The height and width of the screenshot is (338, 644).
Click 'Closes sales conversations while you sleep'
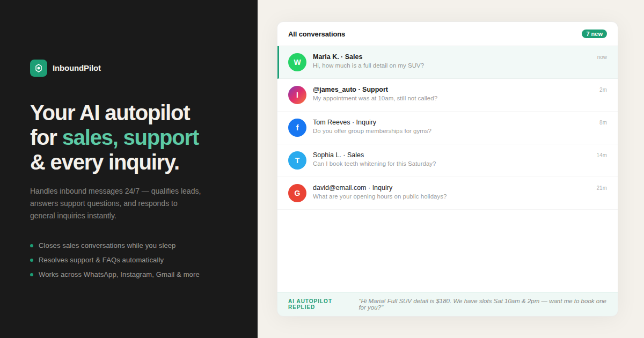(x=107, y=246)
